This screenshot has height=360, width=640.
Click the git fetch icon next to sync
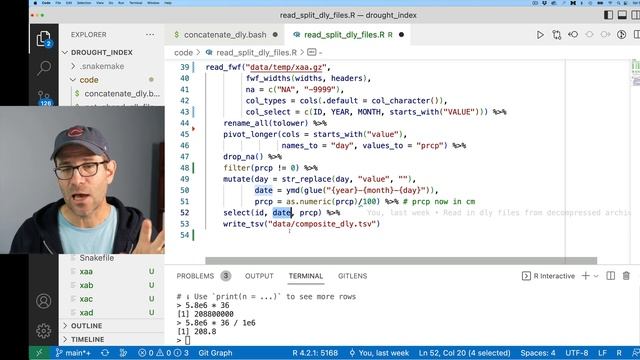click(123, 353)
